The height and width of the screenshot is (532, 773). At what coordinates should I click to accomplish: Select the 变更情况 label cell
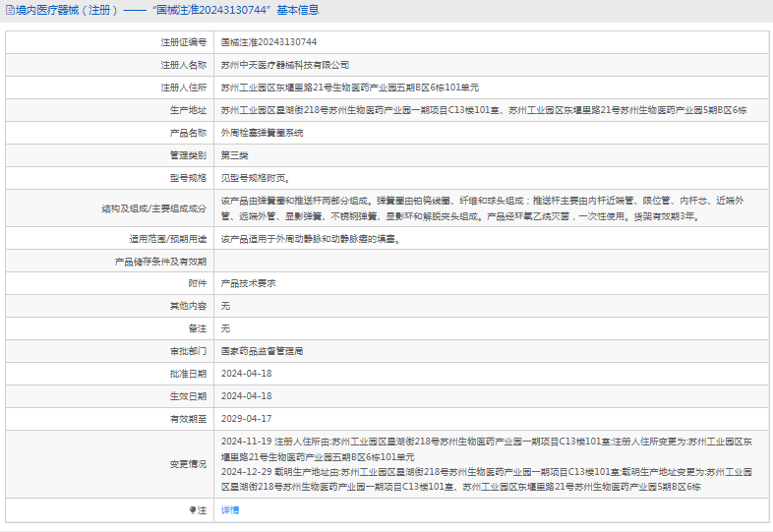110,464
